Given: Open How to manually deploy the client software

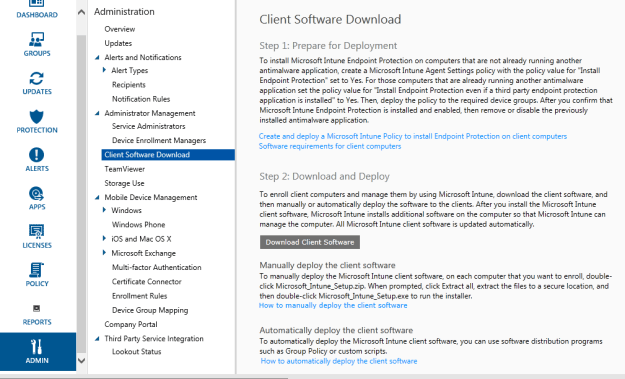Looking at the screenshot, I should (333, 306).
